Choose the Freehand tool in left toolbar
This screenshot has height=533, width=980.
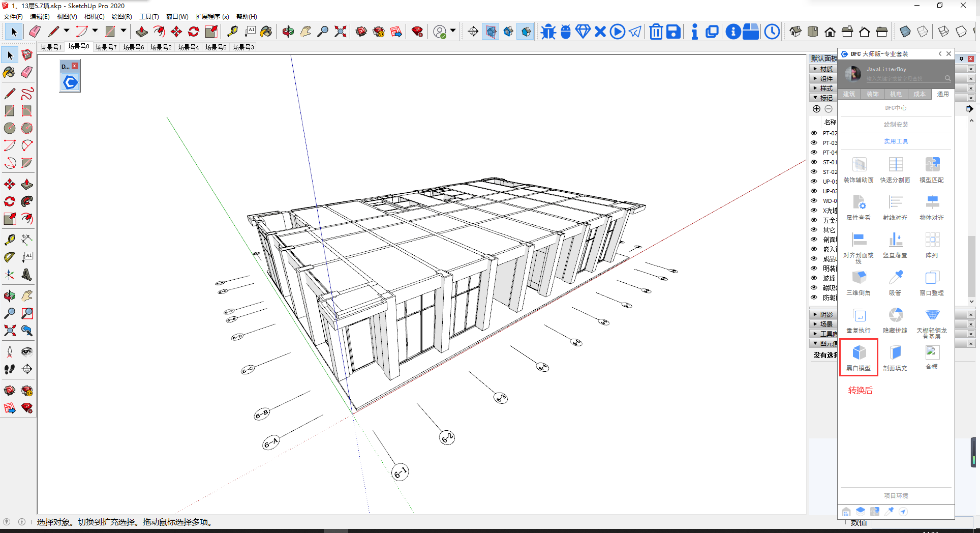tap(27, 94)
